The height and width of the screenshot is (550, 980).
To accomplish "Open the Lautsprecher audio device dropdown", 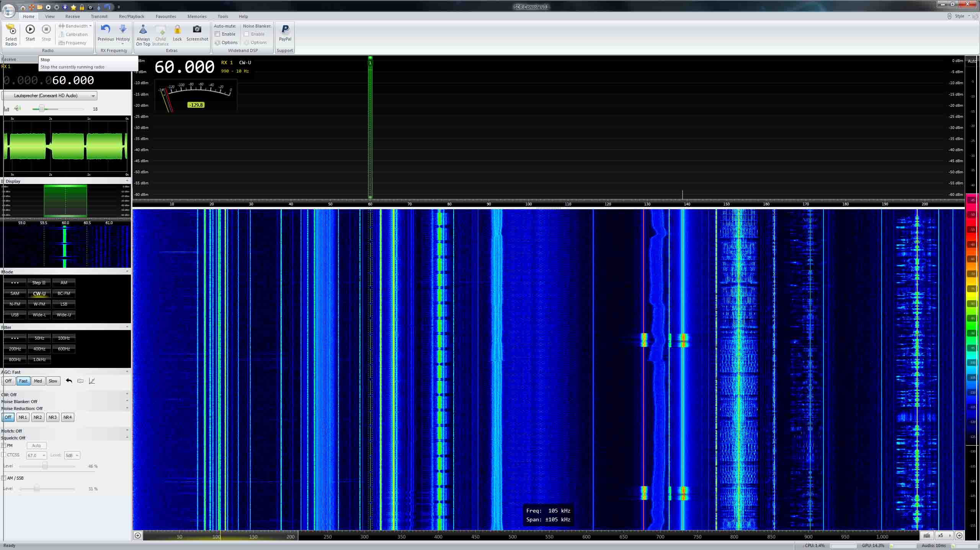I will [x=50, y=96].
